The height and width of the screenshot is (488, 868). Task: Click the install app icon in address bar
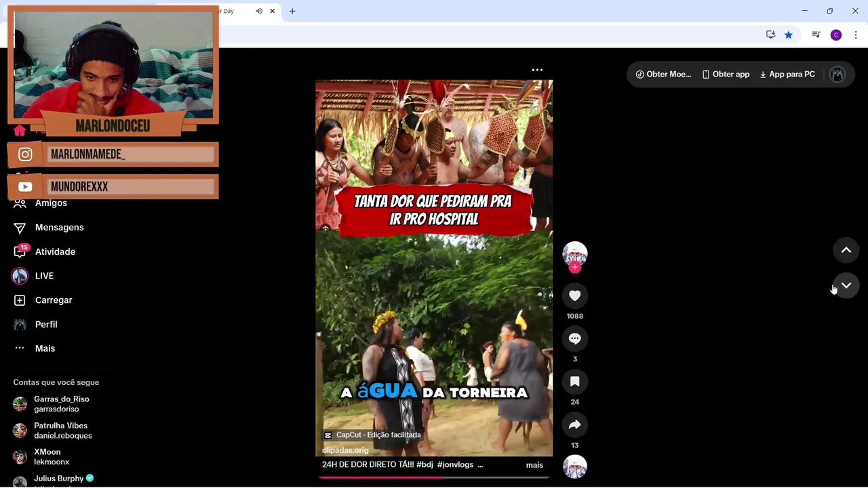(770, 35)
